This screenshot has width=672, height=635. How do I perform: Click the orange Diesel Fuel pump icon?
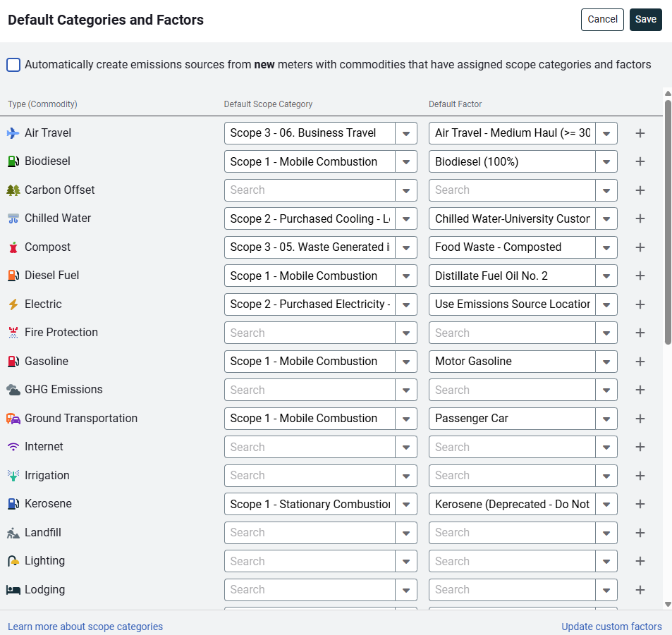[x=13, y=276]
